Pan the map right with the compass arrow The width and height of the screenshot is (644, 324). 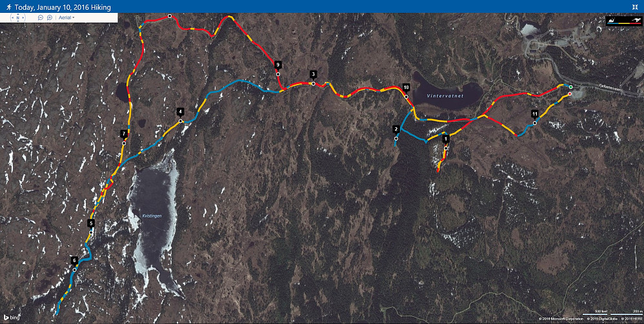[23, 17]
